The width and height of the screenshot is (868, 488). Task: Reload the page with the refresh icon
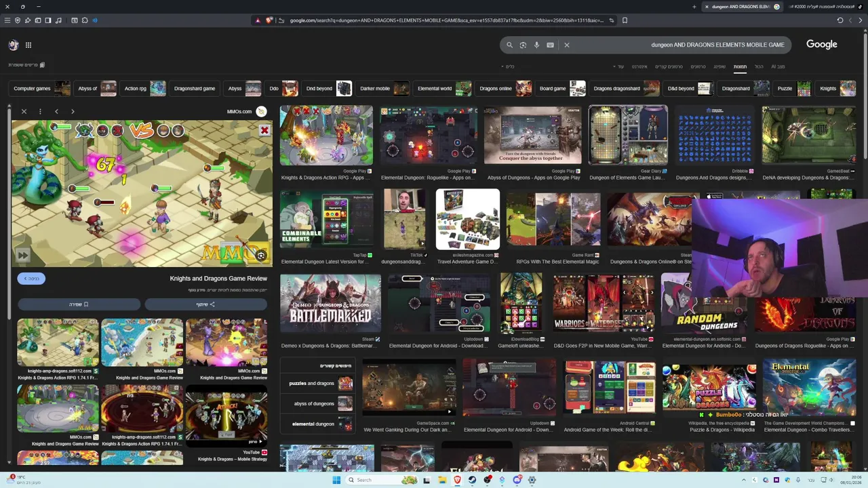click(840, 20)
